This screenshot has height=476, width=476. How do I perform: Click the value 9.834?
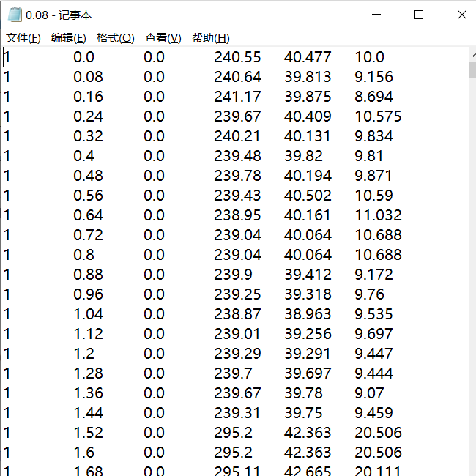coord(373,136)
